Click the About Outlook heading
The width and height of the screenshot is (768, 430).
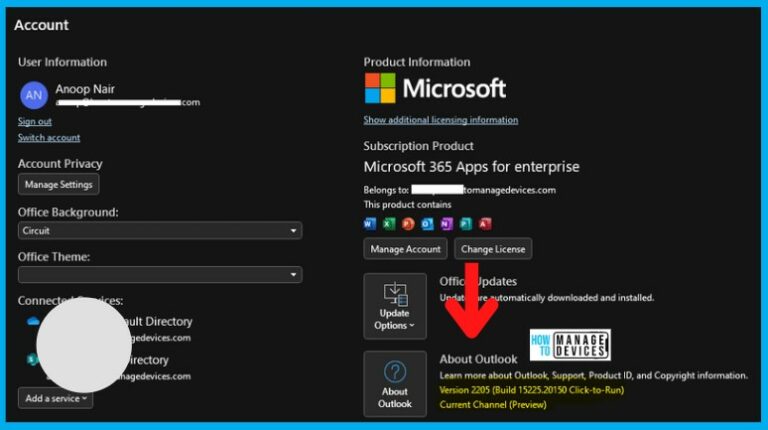[478, 359]
